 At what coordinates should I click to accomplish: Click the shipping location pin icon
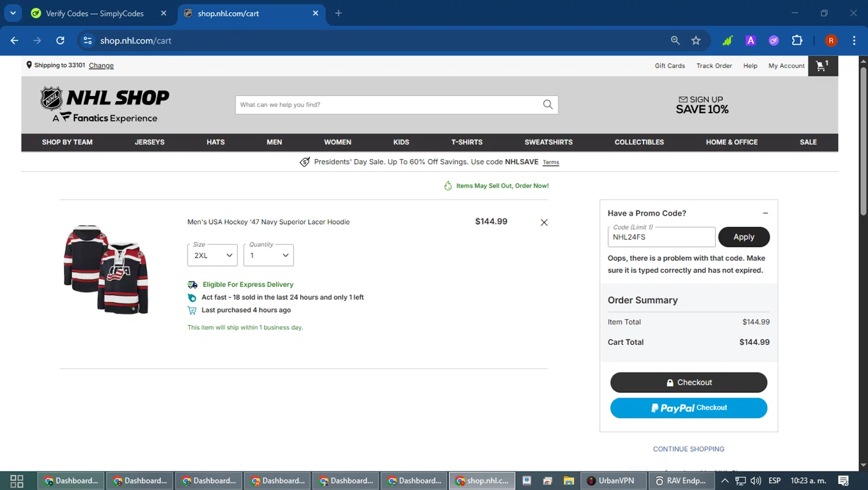click(29, 65)
